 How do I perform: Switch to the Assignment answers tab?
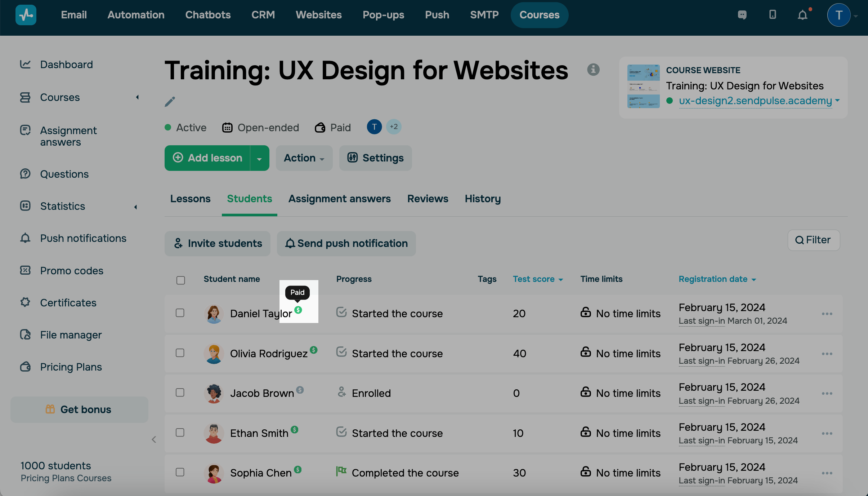(x=339, y=199)
